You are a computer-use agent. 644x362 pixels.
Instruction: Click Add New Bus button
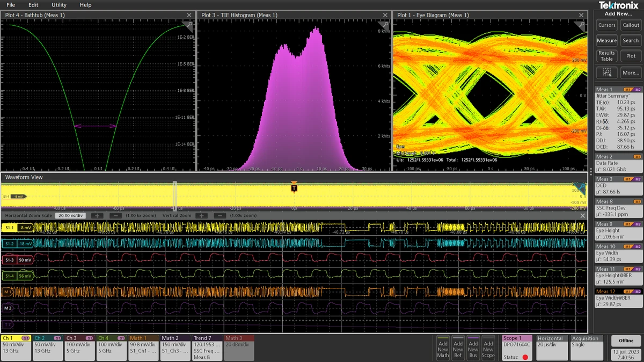pos(473,348)
